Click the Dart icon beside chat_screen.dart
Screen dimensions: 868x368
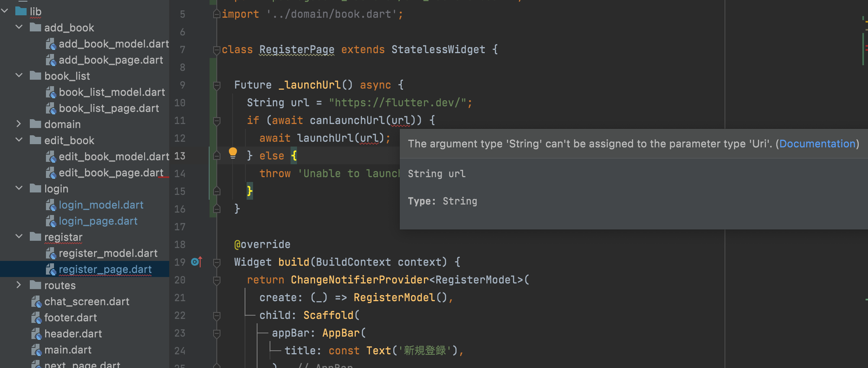[x=36, y=301]
